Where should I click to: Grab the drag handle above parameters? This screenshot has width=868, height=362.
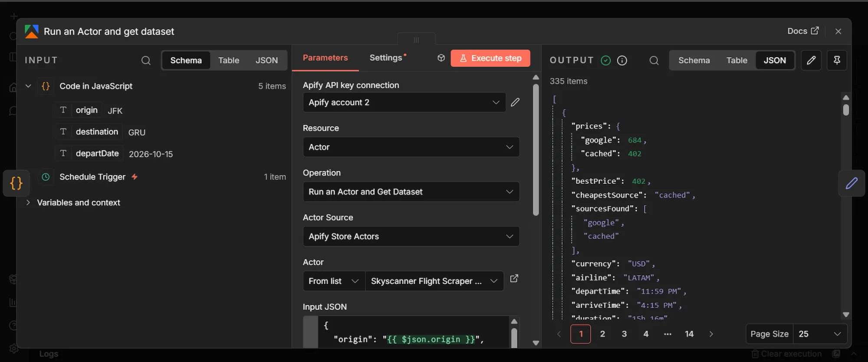click(416, 40)
